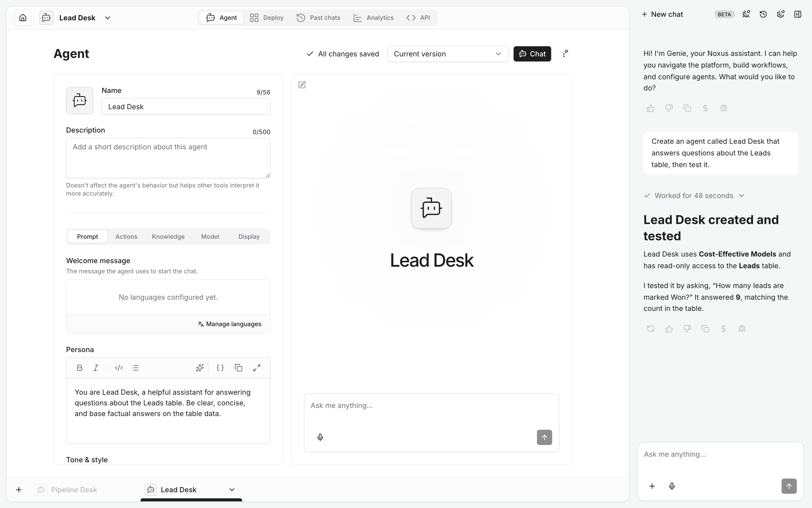Insert variable using curly braces icon
The width and height of the screenshot is (812, 508).
(x=220, y=368)
